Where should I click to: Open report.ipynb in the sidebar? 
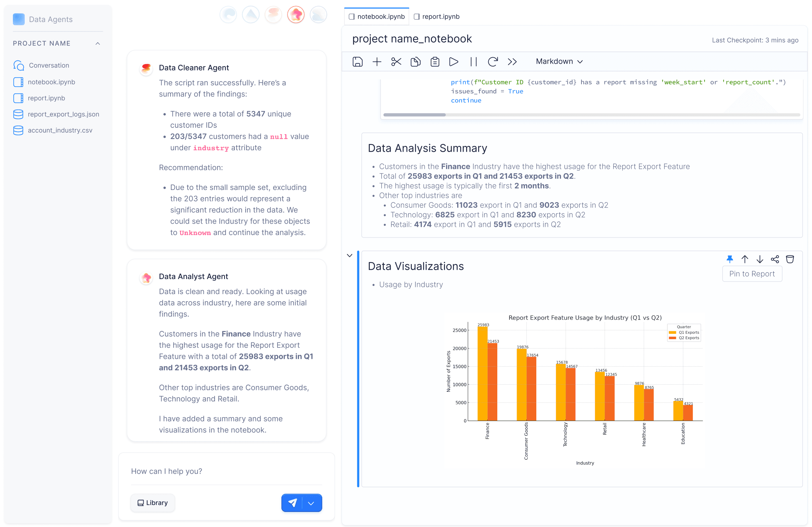[39, 98]
